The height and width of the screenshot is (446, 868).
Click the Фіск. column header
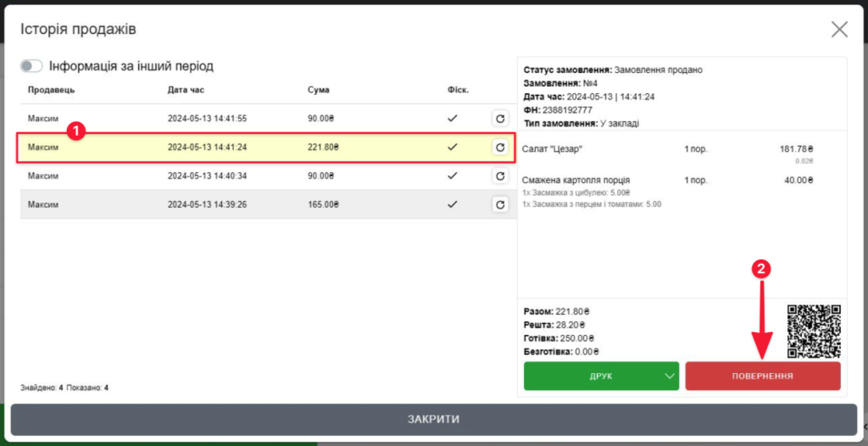point(458,90)
